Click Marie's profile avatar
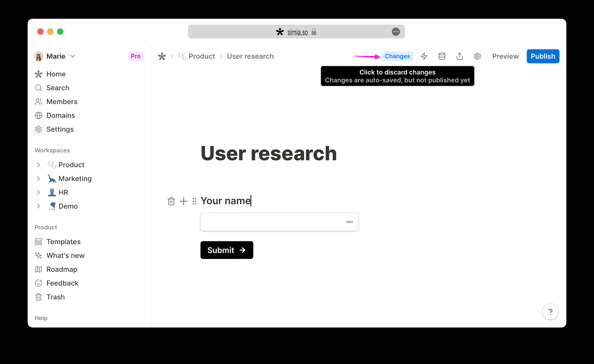 click(x=39, y=56)
